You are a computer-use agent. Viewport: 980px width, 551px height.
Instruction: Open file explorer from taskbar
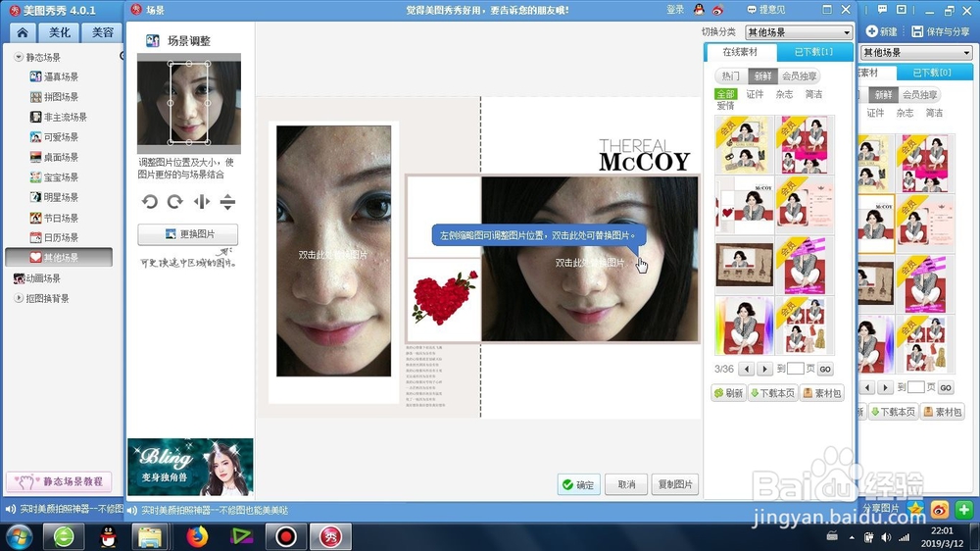150,536
